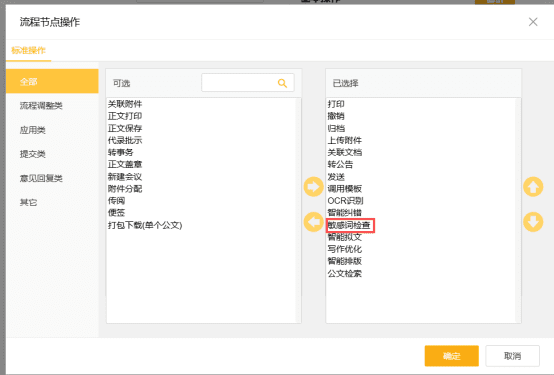Click the move-up arrow icon
Screen dimensions: 554x375
533,187
